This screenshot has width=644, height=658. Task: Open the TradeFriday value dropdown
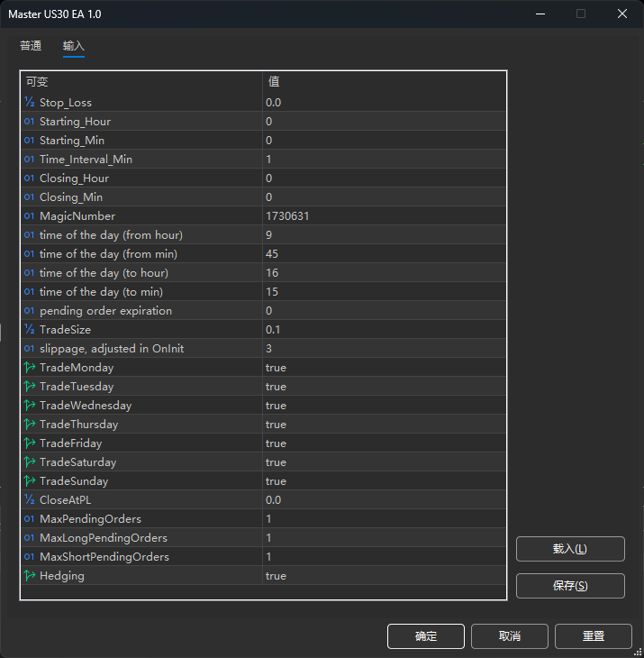pyautogui.click(x=383, y=443)
